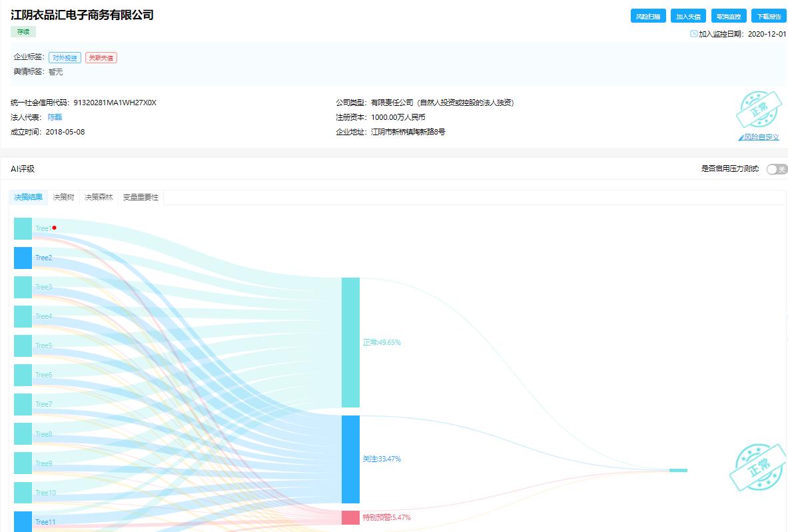Click the 对外投资 enterprise tag
This screenshot has height=532, width=788.
(65, 58)
